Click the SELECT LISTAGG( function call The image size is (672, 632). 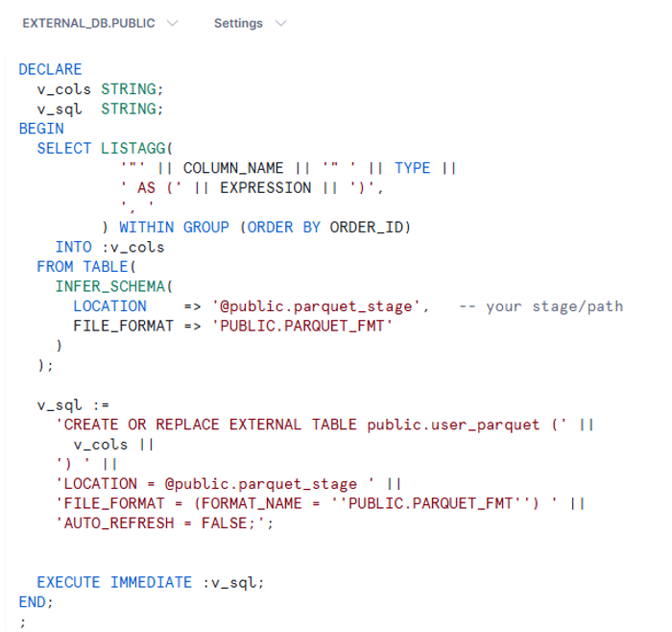point(105,148)
